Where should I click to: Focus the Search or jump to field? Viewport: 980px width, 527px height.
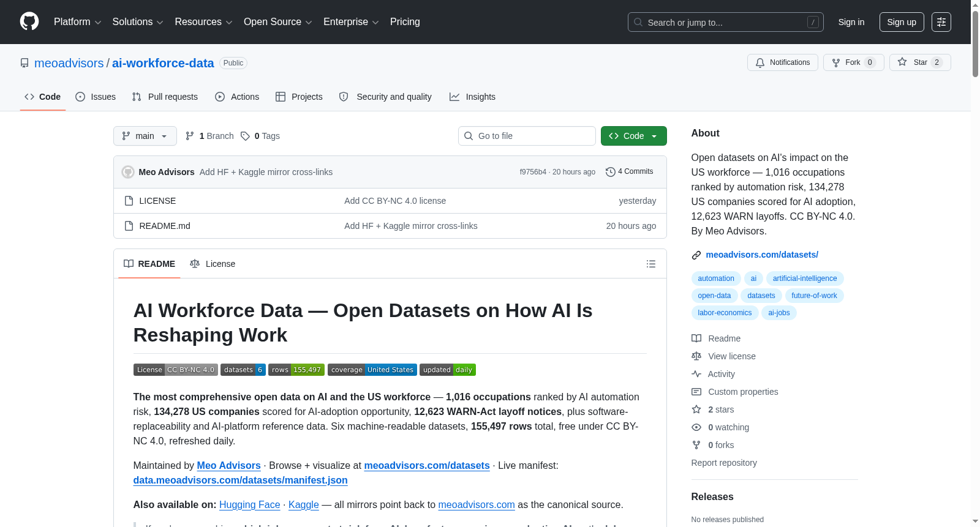[726, 22]
